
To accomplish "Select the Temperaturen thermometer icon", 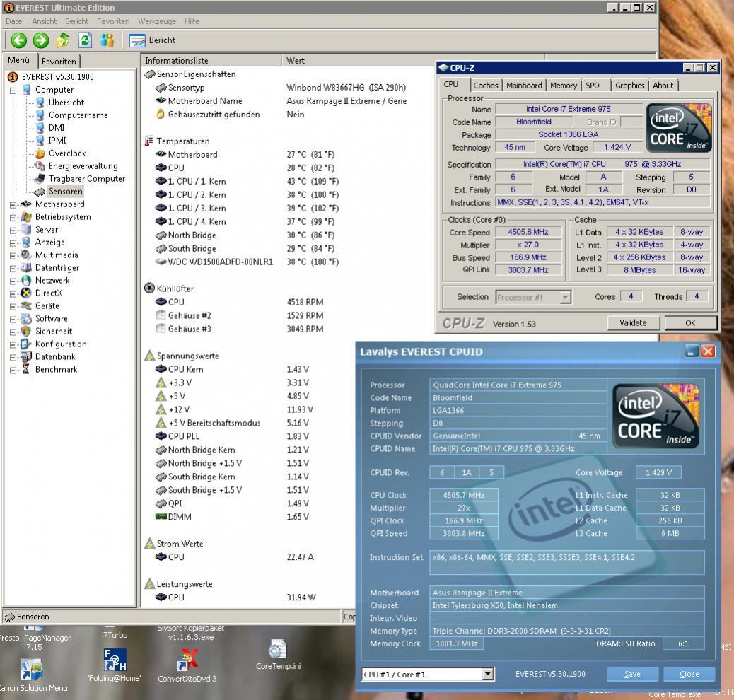I will click(x=149, y=141).
